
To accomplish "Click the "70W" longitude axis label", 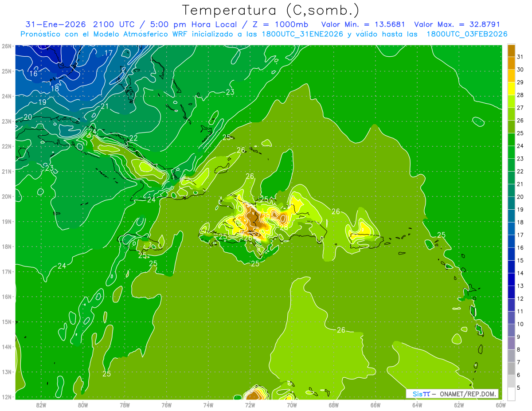I will pos(292,405).
